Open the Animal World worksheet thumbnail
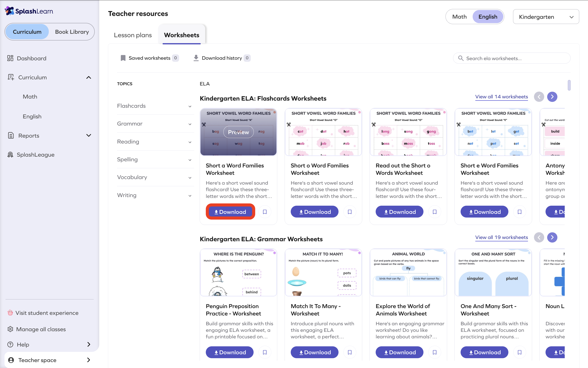 [408, 273]
